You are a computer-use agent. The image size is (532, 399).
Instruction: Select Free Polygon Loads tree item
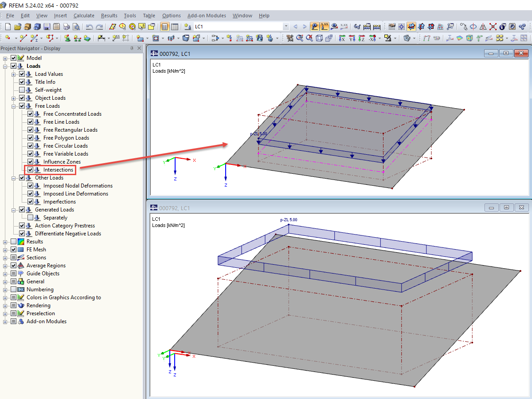point(66,138)
